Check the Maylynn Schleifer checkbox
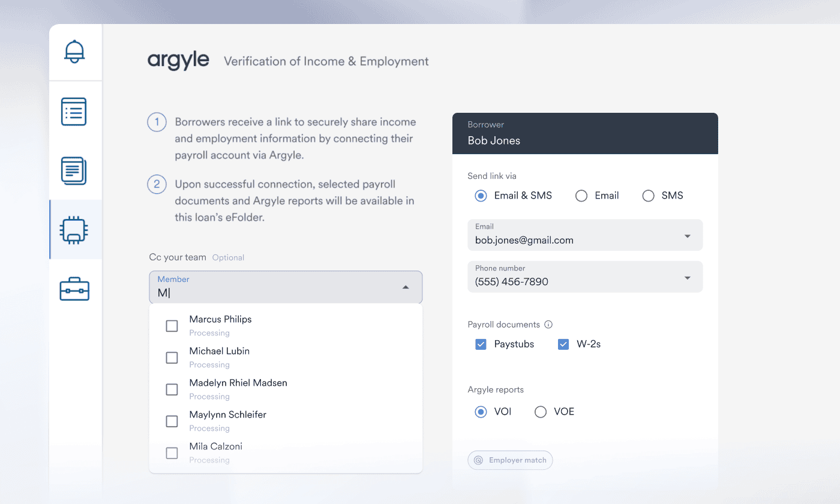Image resolution: width=840 pixels, height=504 pixels. point(172,421)
